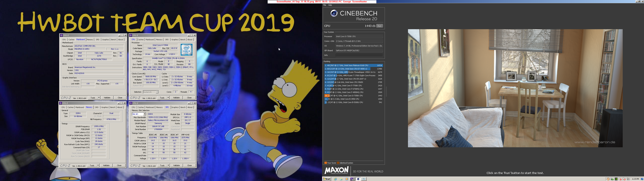Image resolution: width=644 pixels, height=181 pixels.
Task: Select ranking row Intel Xeon CPU E7-4890 v2
Action: click(x=353, y=69)
